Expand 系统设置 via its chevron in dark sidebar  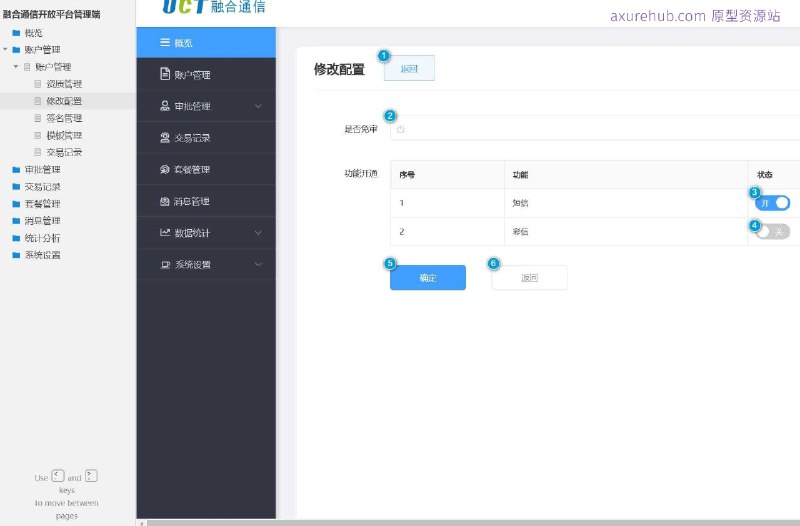(x=258, y=264)
